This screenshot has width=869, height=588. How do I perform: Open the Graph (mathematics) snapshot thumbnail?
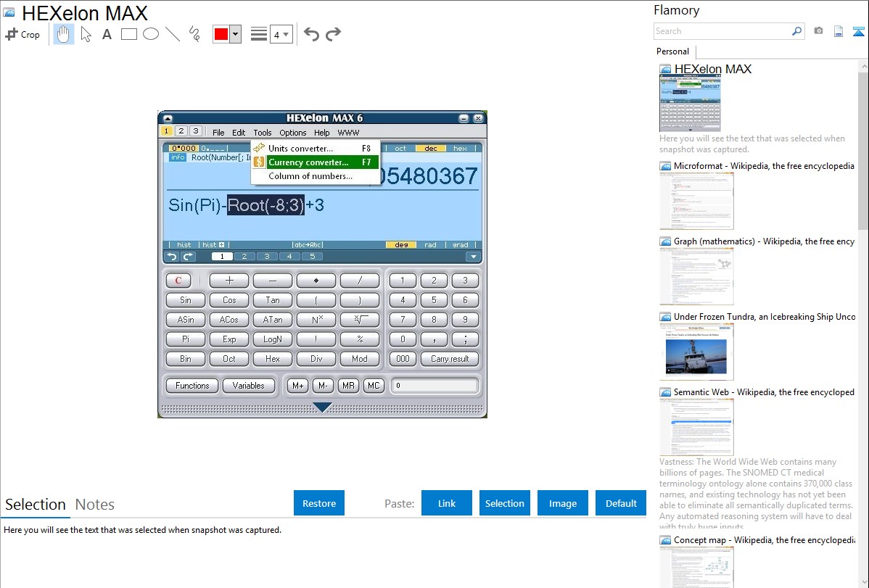696,276
